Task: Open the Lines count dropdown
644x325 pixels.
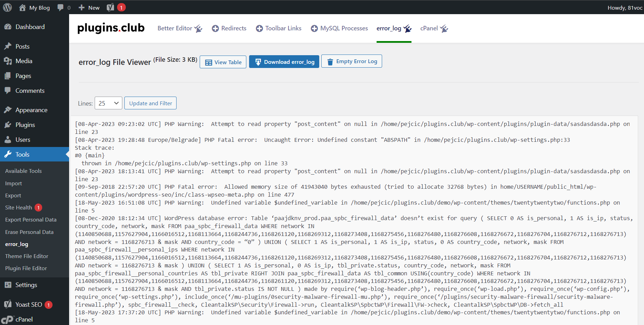Action: (108, 103)
